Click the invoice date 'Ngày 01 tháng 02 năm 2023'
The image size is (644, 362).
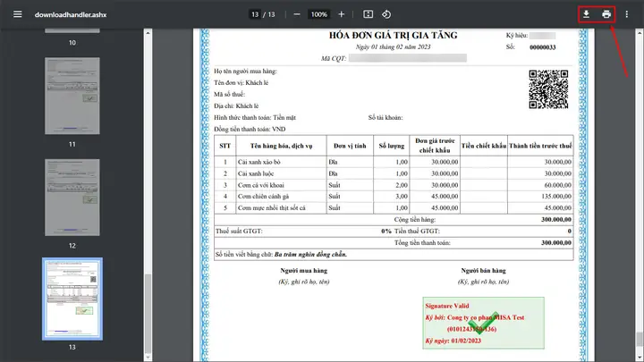[x=393, y=46]
